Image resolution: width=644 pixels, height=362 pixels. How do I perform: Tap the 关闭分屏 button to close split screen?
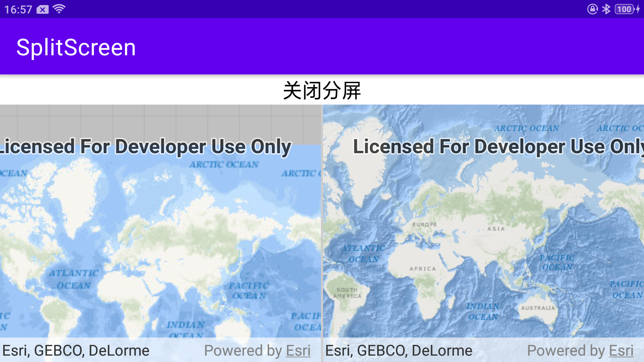point(322,90)
